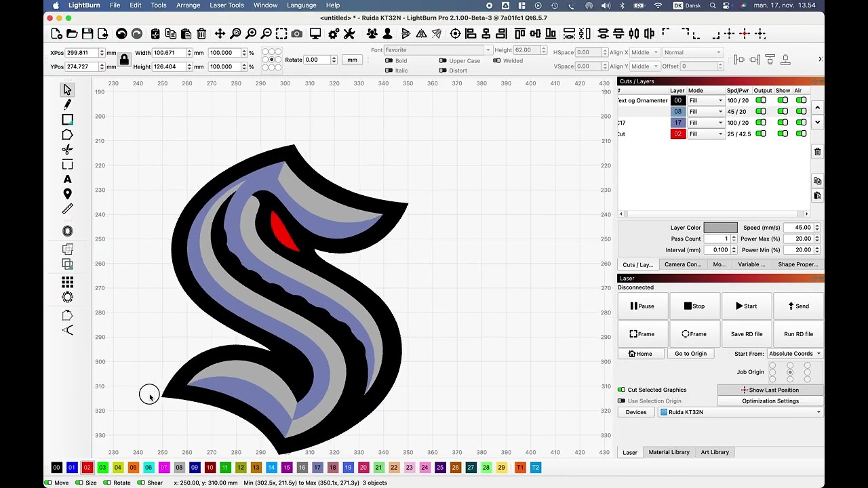Open camera capture from toolbar

pyautogui.click(x=296, y=34)
